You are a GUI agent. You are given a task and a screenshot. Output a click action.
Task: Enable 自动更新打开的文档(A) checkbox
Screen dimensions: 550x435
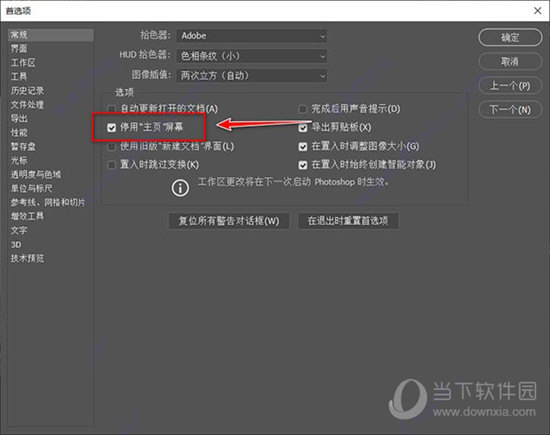point(112,109)
